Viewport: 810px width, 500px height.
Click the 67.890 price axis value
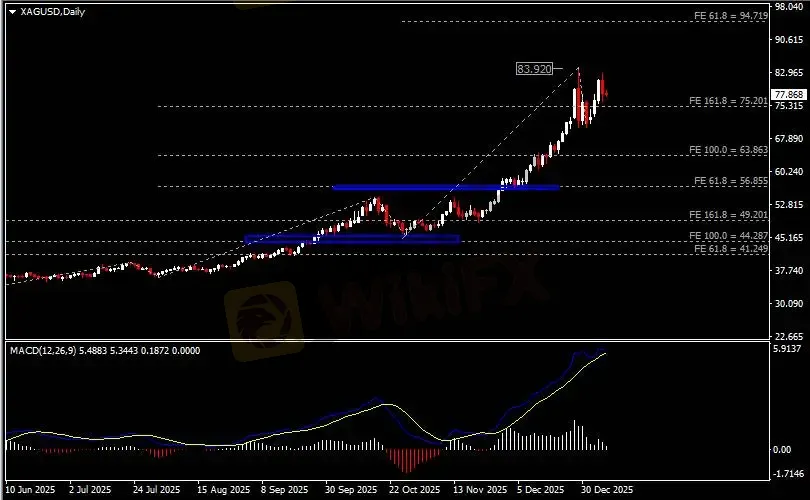pyautogui.click(x=788, y=139)
